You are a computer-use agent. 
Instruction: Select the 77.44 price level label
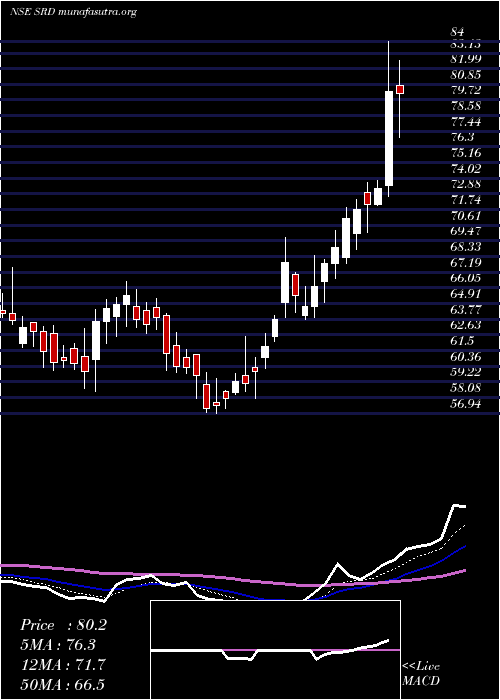click(466, 122)
